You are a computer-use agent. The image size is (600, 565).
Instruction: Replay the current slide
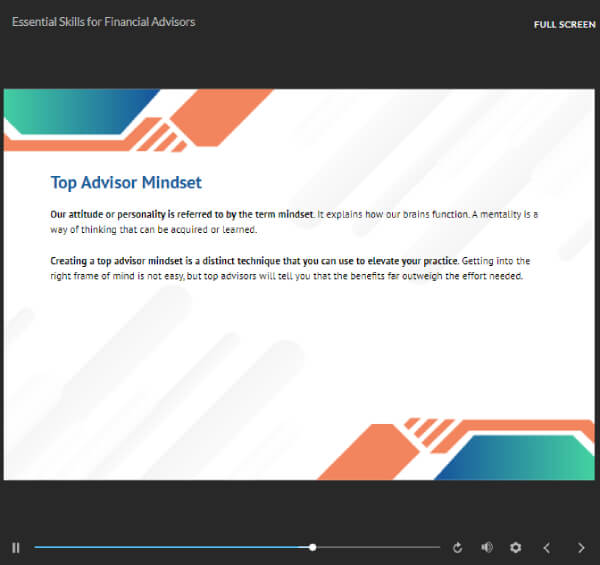457,548
